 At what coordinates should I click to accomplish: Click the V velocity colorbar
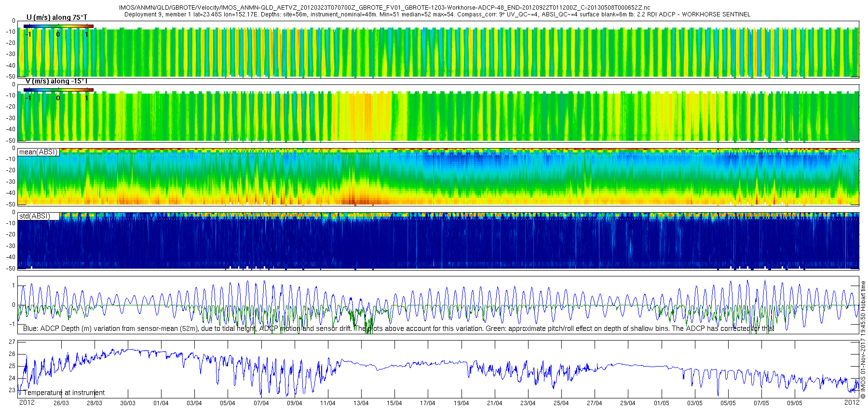(58, 90)
